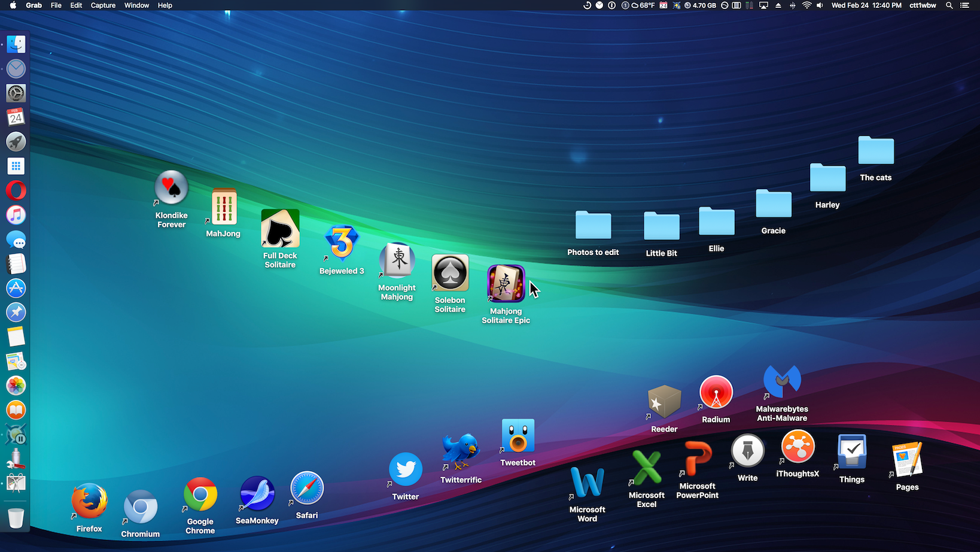The width and height of the screenshot is (980, 552).
Task: Click the volume speaker menu bar icon
Action: pyautogui.click(x=820, y=5)
